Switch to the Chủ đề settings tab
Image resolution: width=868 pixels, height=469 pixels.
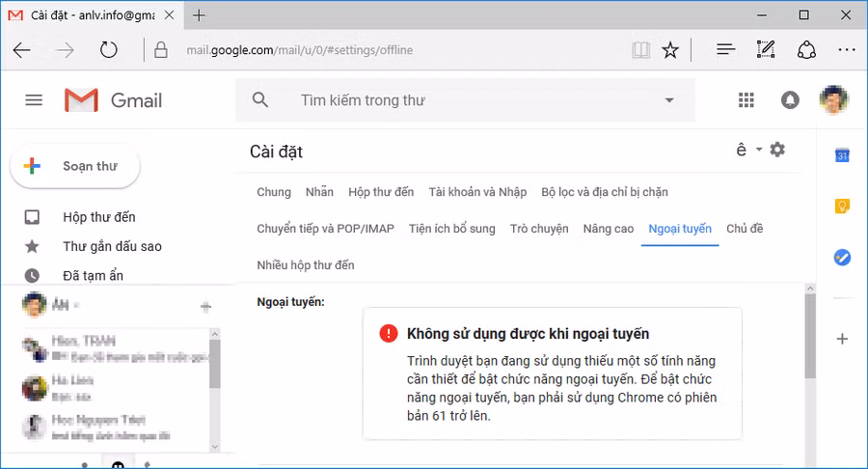745,229
